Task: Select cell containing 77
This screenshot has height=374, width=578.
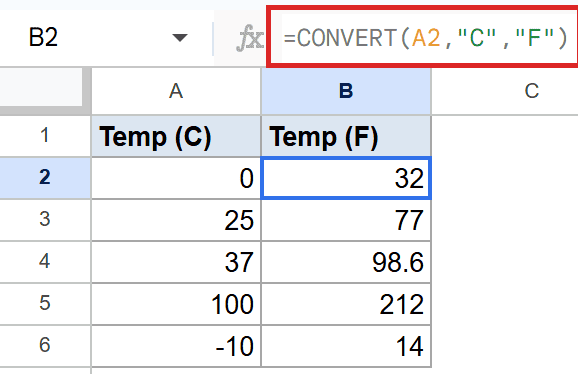Action: [346, 220]
